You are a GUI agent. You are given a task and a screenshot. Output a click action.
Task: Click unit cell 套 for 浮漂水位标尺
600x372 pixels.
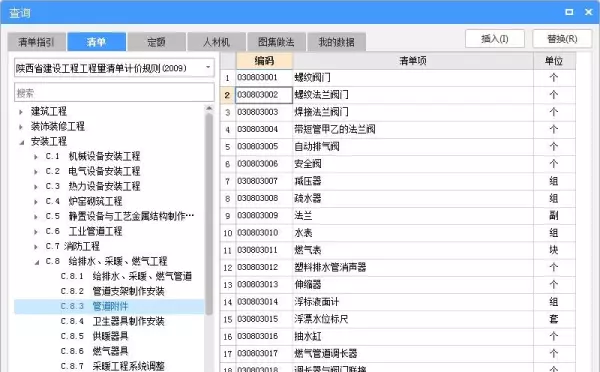tap(554, 319)
